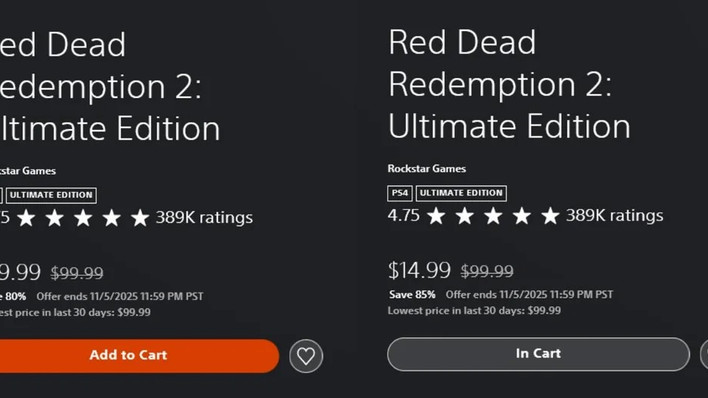Click the Save 80% discount label
The image size is (708, 398).
pos(13,296)
